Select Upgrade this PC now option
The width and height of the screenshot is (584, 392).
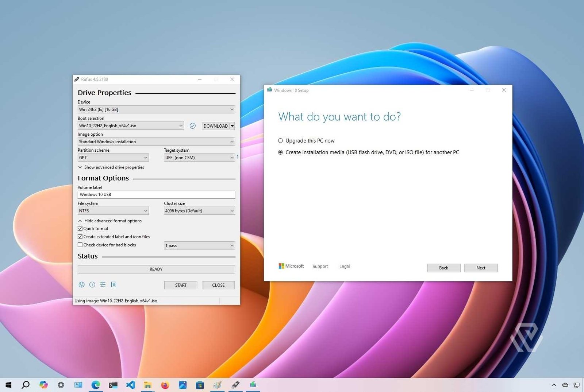click(x=280, y=140)
